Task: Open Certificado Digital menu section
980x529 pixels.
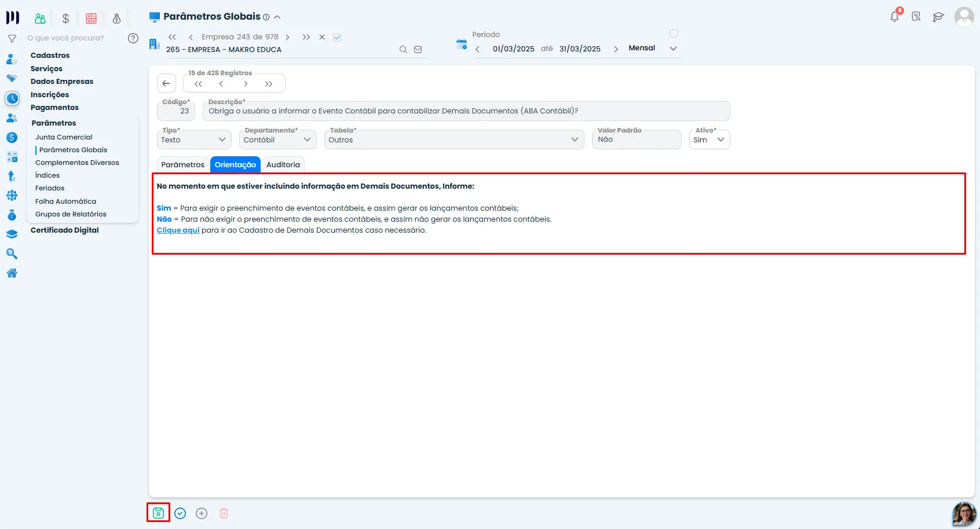Action: point(64,230)
